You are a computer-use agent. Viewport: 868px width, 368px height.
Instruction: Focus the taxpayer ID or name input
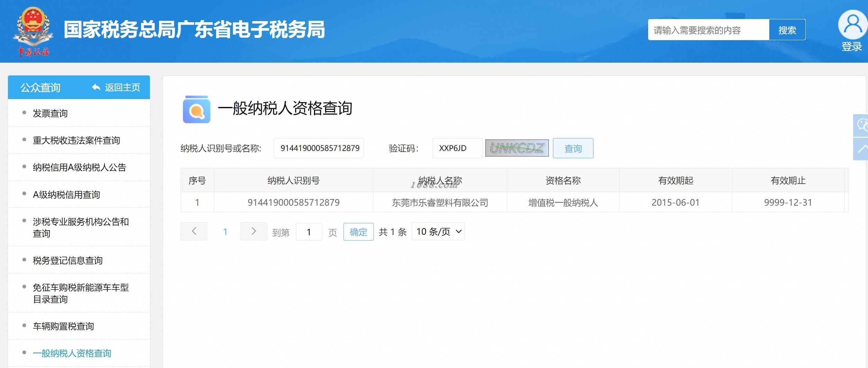coord(319,148)
